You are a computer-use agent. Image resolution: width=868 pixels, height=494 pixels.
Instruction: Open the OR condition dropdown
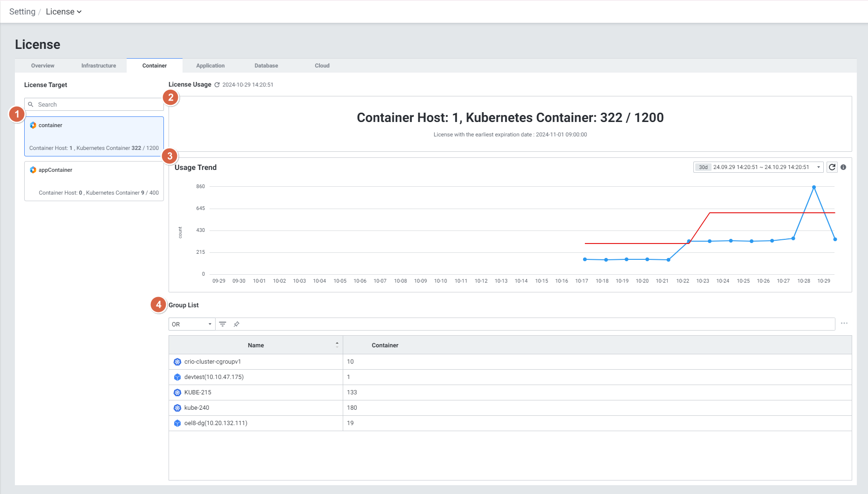192,324
